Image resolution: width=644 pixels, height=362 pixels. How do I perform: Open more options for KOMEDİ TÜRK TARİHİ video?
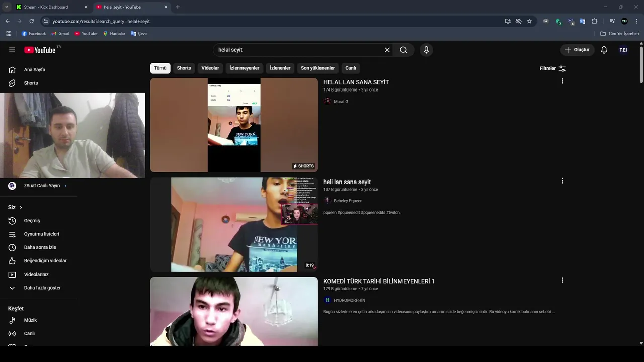pos(562,280)
